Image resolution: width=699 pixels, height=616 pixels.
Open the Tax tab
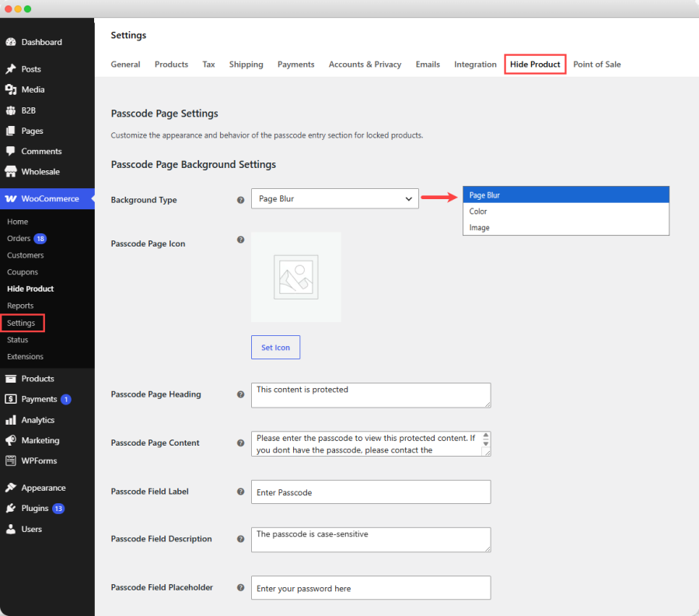coord(208,65)
